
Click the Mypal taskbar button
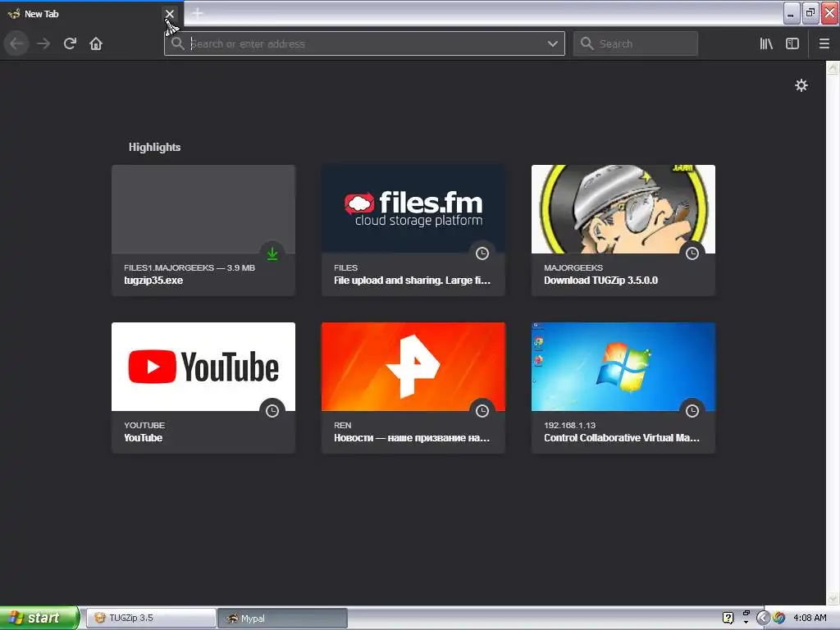click(283, 618)
